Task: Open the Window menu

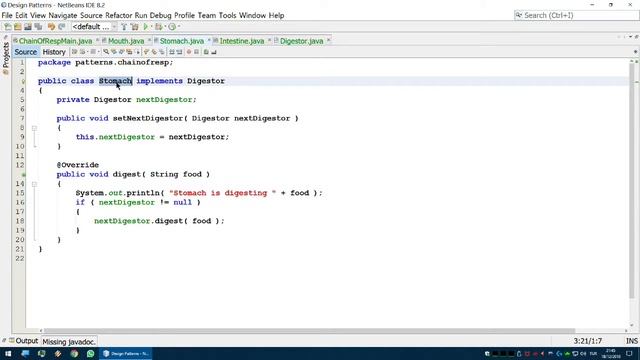Action: click(x=252, y=16)
